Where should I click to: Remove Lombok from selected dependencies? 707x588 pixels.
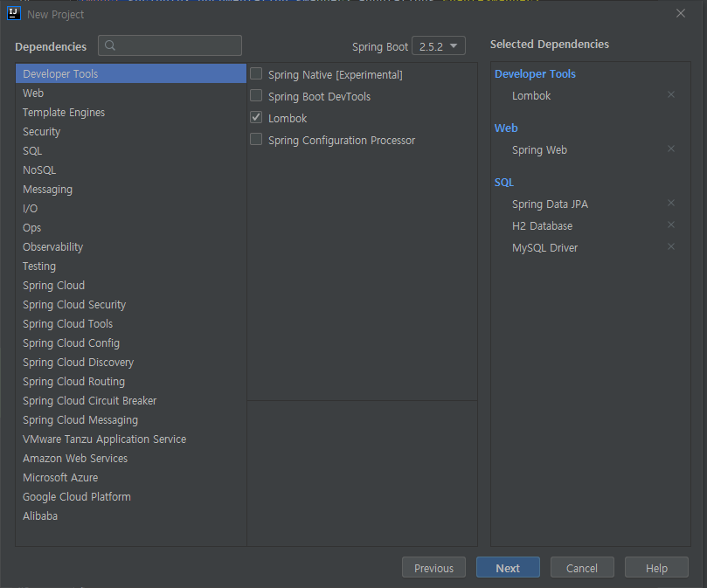[x=671, y=94]
